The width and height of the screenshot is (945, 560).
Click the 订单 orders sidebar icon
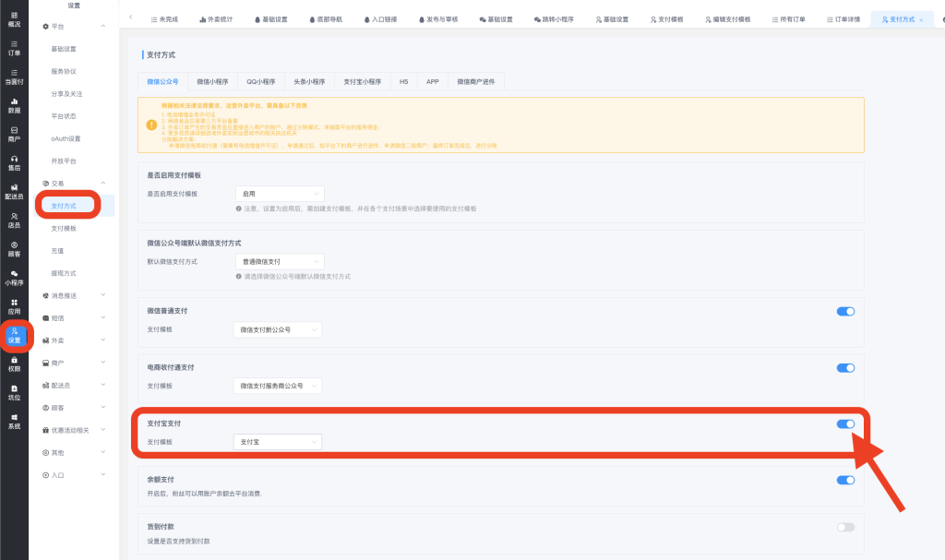point(14,48)
